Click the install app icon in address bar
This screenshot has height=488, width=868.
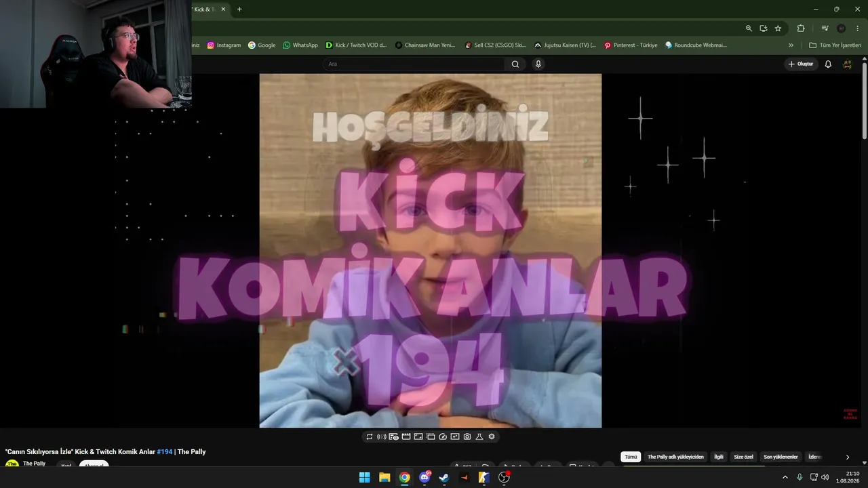[x=764, y=28]
